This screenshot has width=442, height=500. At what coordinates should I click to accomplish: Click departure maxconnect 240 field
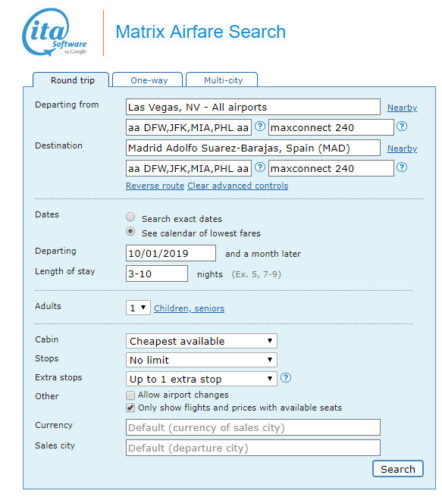point(331,127)
